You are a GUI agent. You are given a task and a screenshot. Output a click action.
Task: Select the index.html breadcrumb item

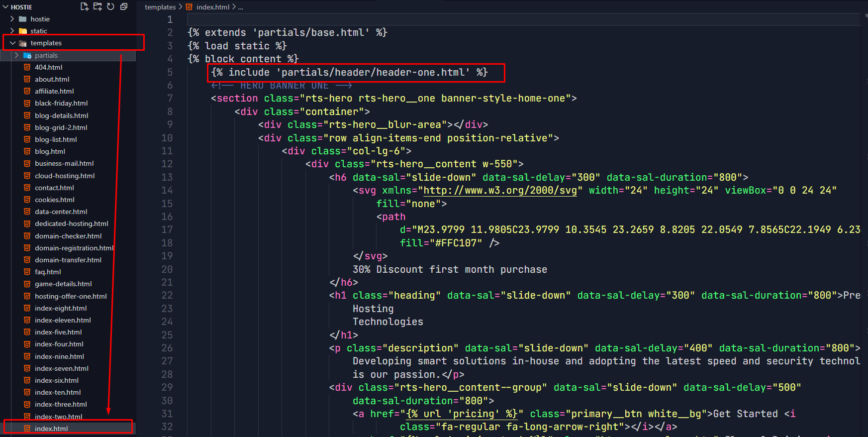(x=212, y=7)
